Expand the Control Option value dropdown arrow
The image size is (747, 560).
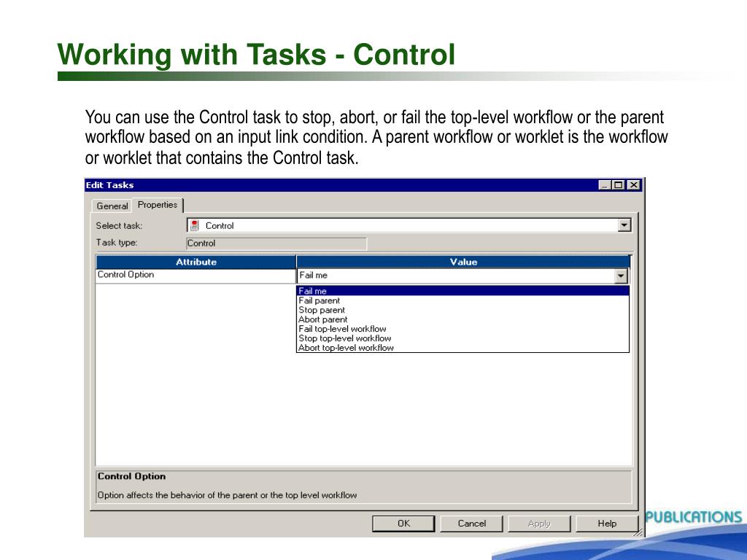[621, 276]
